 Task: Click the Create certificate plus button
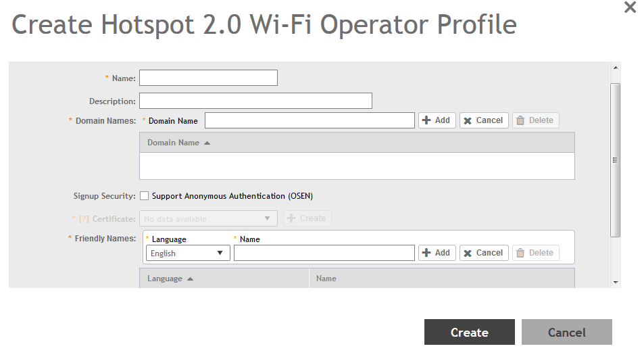[307, 218]
